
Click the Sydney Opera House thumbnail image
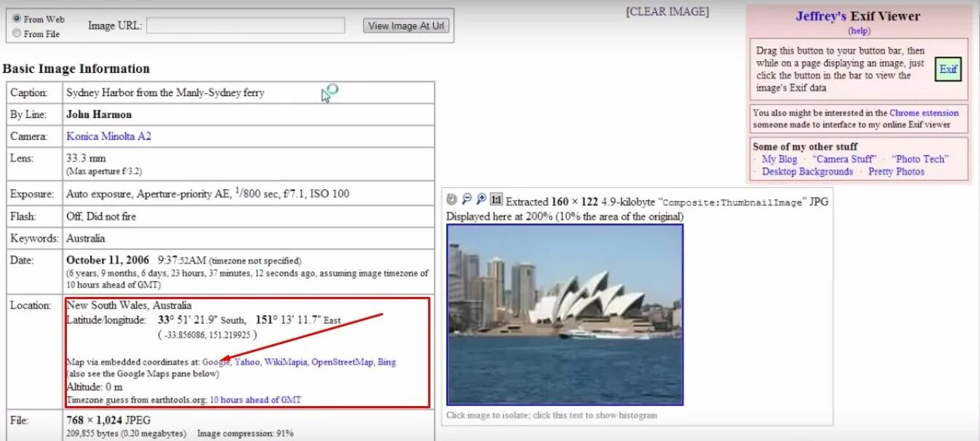(565, 314)
